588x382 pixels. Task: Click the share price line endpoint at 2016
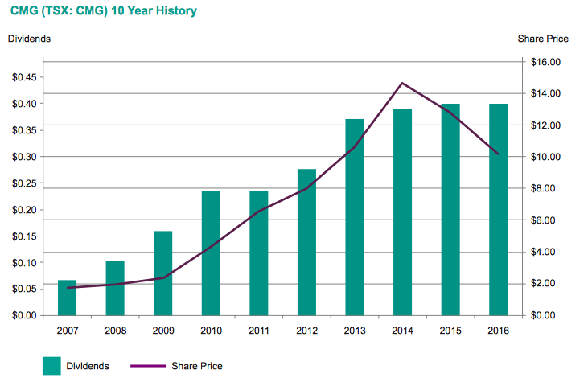pyautogui.click(x=498, y=154)
